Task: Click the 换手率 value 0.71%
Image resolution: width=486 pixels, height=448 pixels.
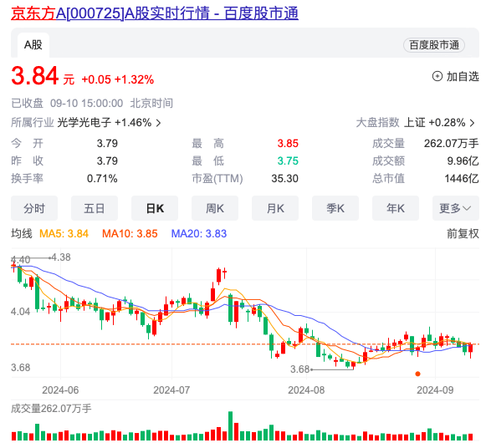Action: 102,178
